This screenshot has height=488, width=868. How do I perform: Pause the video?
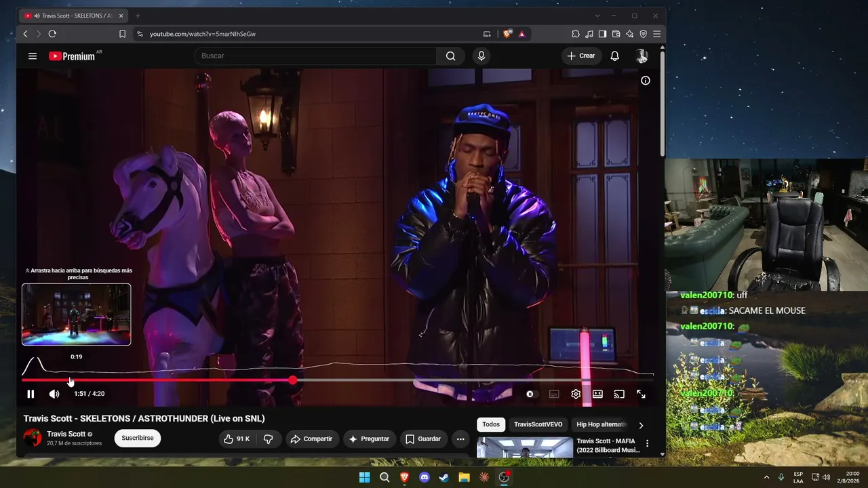[x=31, y=394]
